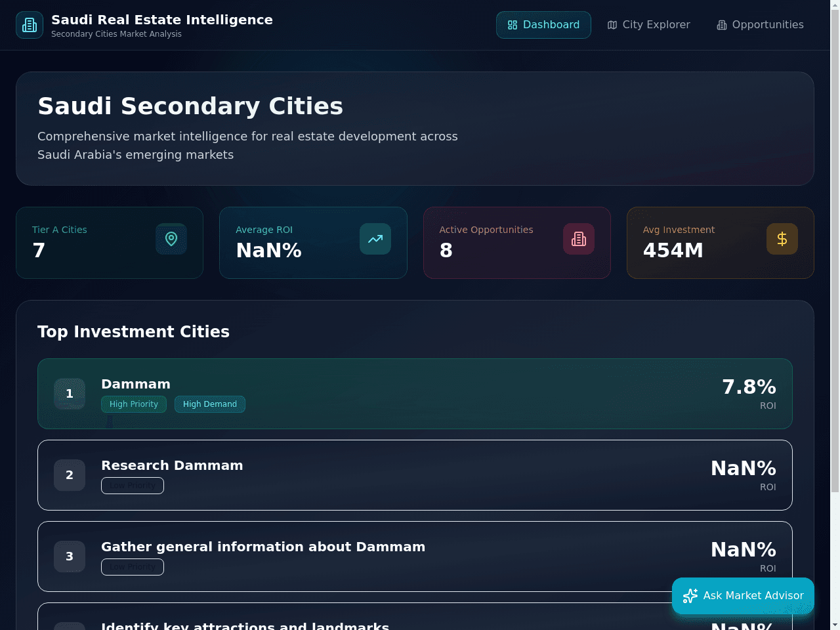Click rank badge 3 beside Gather general information

(70, 556)
